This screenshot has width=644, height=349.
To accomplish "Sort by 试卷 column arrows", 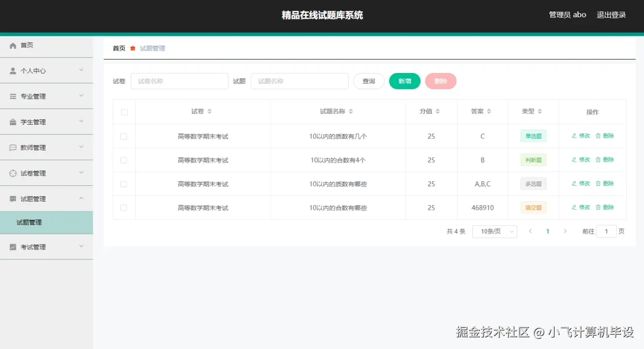I will pos(209,111).
